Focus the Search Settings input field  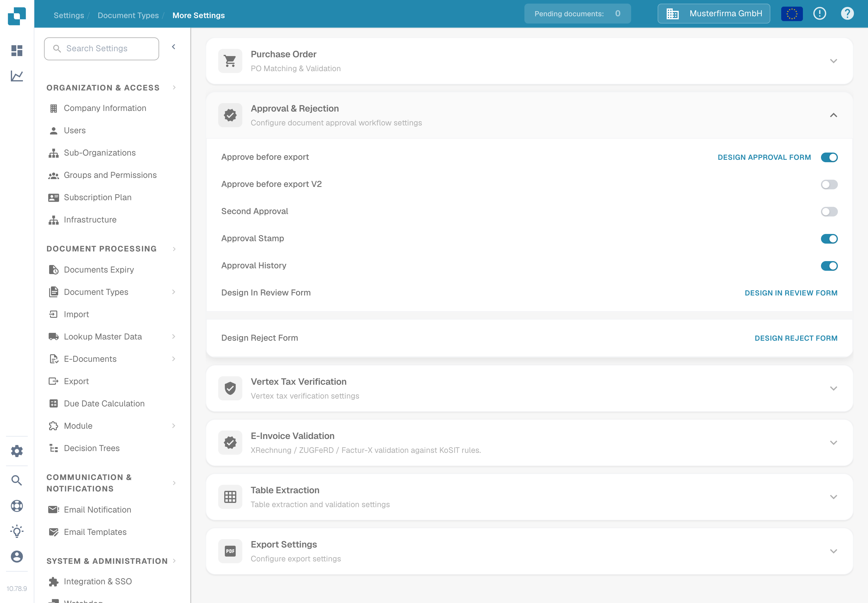pyautogui.click(x=102, y=49)
